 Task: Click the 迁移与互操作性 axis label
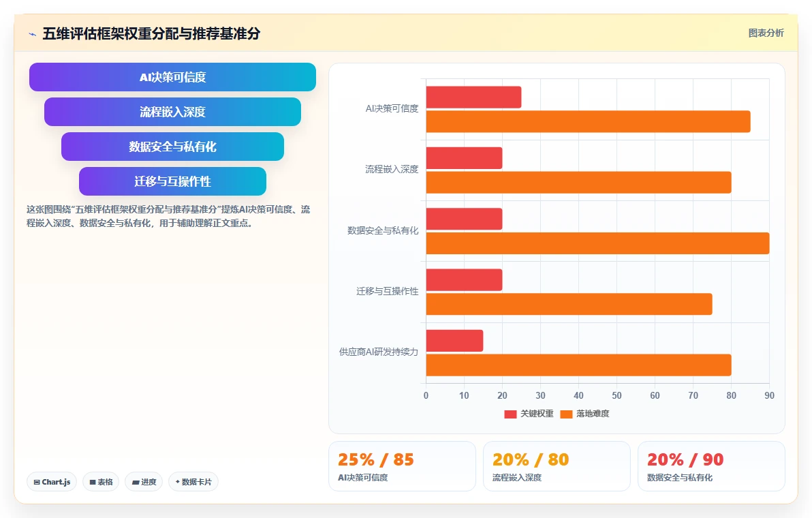coord(388,292)
